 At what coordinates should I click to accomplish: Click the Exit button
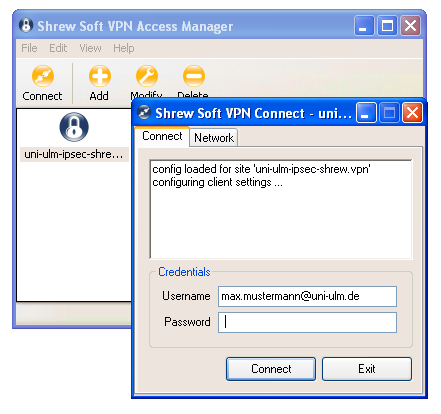[367, 369]
